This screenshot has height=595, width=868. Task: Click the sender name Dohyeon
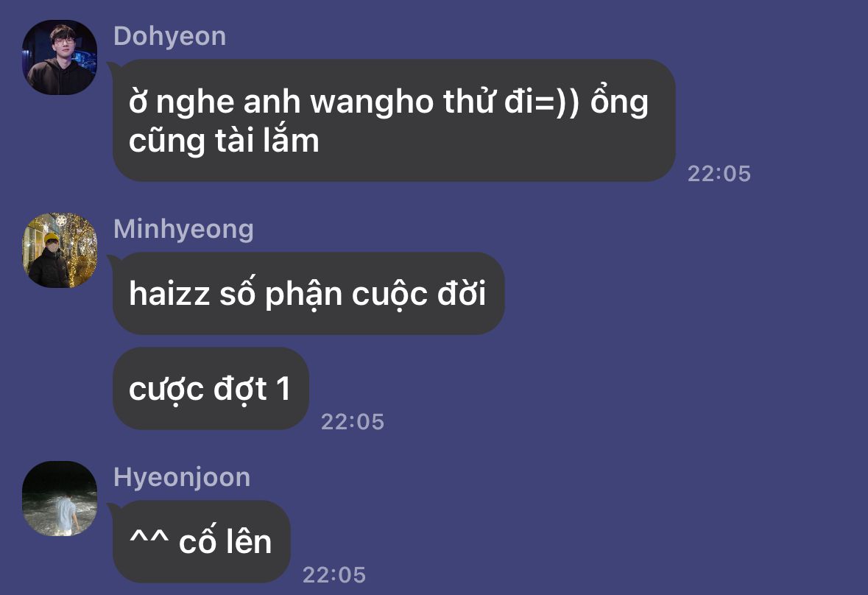point(170,37)
